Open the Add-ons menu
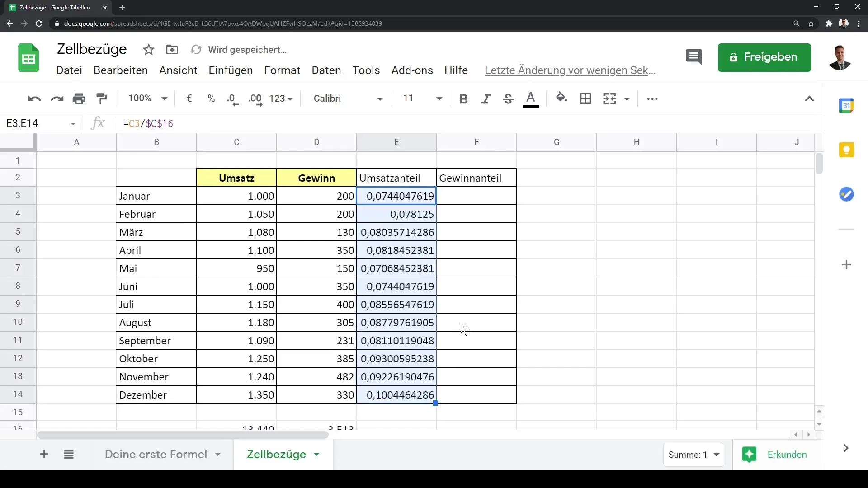 (412, 70)
